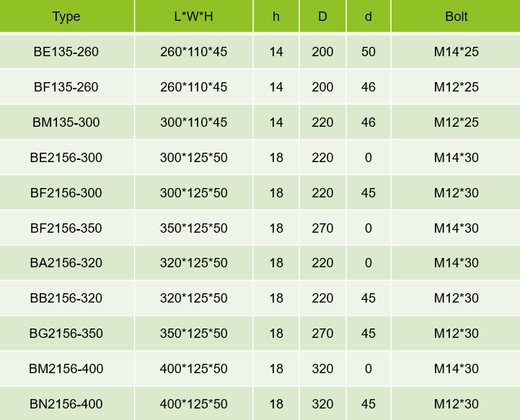Click the BG2156-350 type cell

click(66, 334)
